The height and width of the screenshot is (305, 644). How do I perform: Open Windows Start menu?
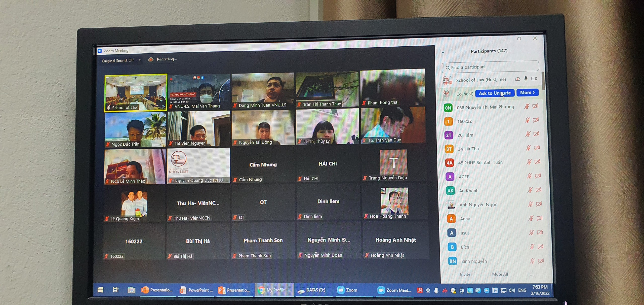[100, 290]
